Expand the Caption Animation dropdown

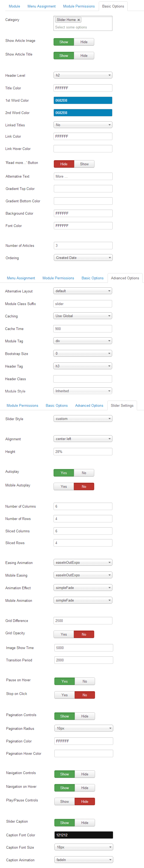(84, 860)
